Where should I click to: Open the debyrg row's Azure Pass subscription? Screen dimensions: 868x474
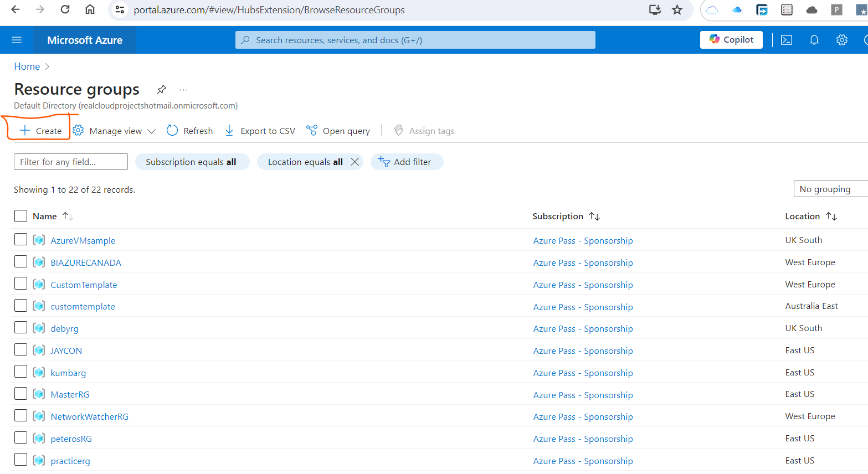583,328
